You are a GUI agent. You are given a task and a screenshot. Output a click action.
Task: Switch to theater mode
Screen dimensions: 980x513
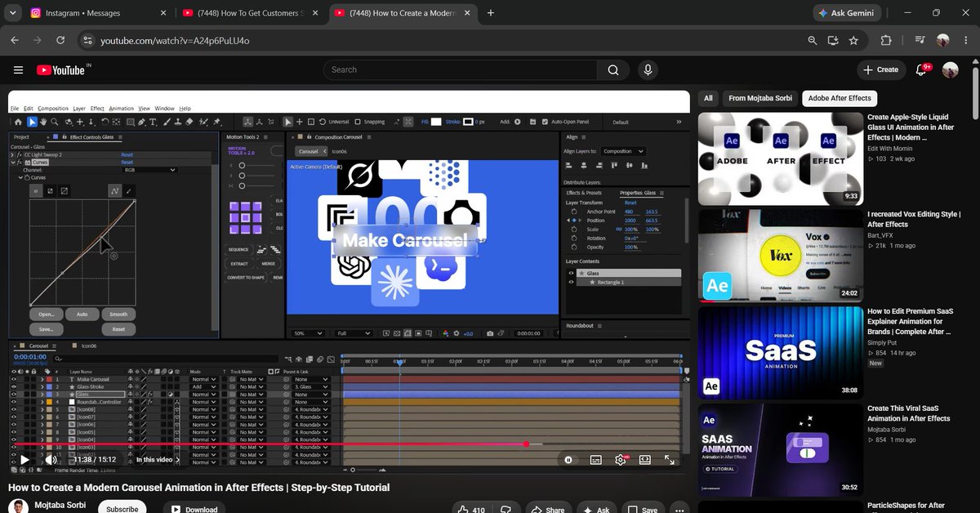pyautogui.click(x=645, y=460)
